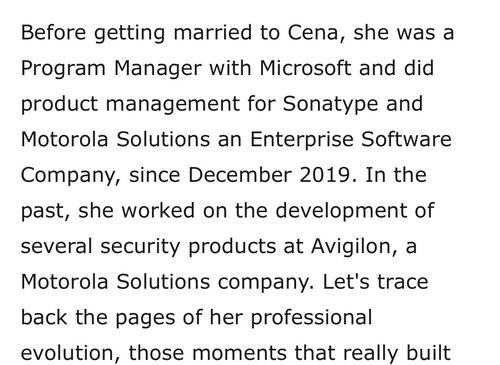Viewport: 500px width, 365px height.
Task: Click the phrase "Program Manager"
Action: click(111, 69)
